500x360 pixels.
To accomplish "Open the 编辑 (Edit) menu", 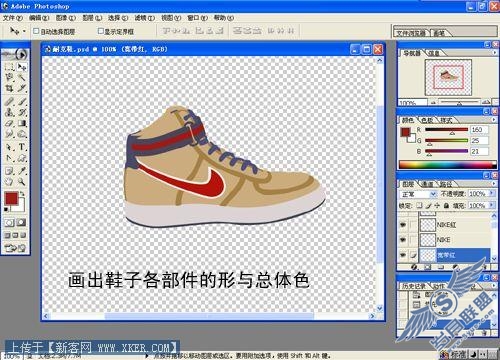I will point(39,18).
